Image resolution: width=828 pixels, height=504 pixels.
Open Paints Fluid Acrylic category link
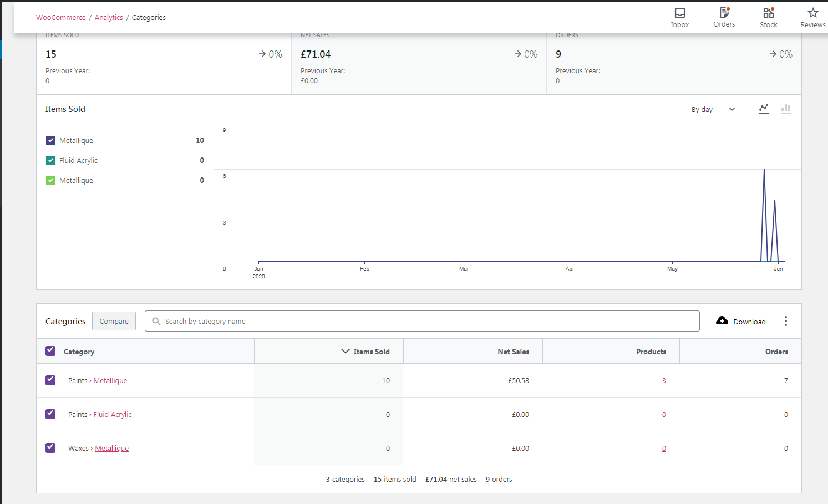(x=113, y=414)
